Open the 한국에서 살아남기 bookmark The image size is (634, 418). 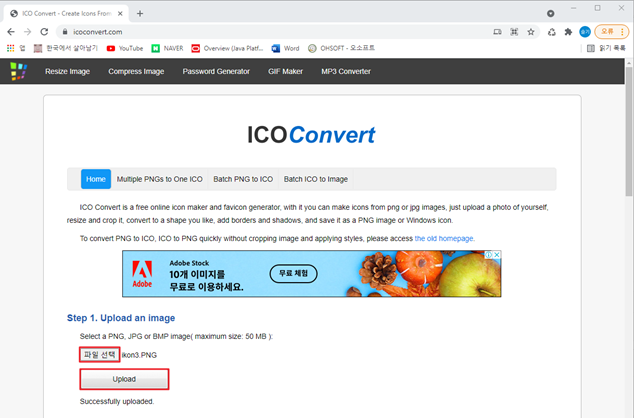coord(66,48)
